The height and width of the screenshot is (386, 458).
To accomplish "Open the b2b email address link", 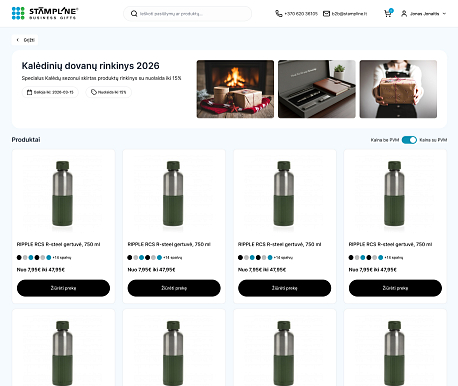I will [x=349, y=14].
